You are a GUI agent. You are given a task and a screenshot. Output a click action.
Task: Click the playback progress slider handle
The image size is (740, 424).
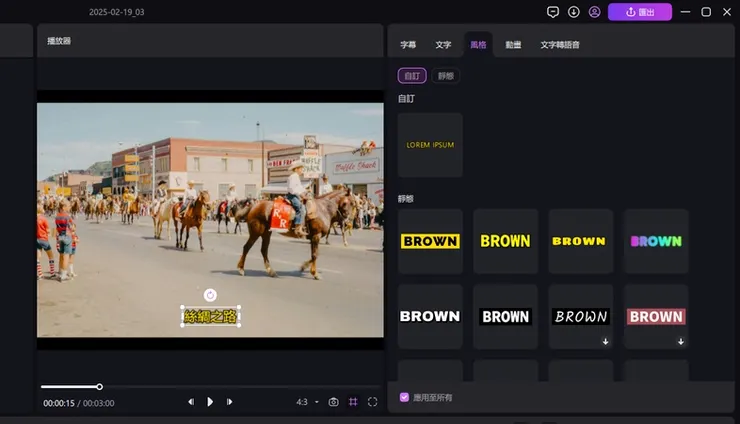point(100,387)
